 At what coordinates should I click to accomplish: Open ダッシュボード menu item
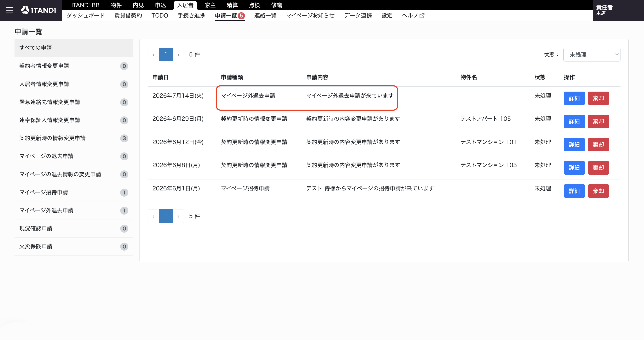pos(85,16)
